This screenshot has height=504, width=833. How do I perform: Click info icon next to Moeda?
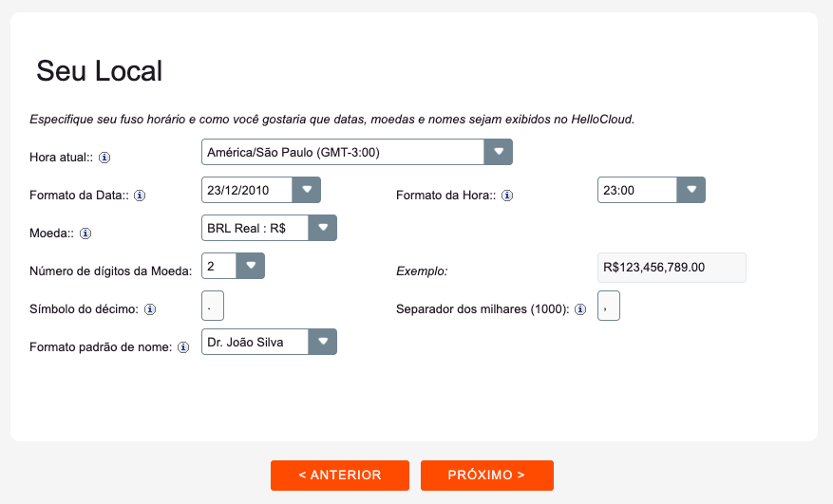[x=85, y=233]
